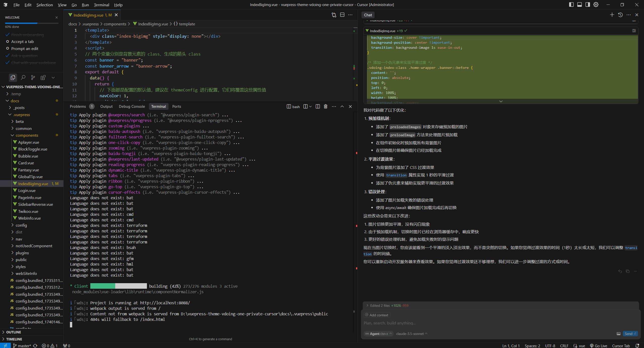
Task: Copy the chat response message
Action: pyautogui.click(x=627, y=271)
